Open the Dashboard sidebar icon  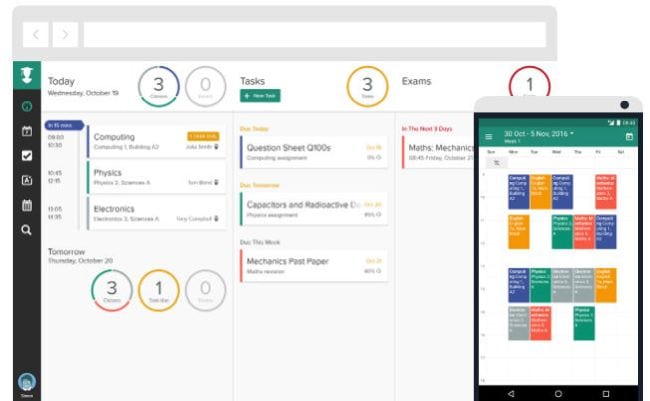(x=26, y=106)
